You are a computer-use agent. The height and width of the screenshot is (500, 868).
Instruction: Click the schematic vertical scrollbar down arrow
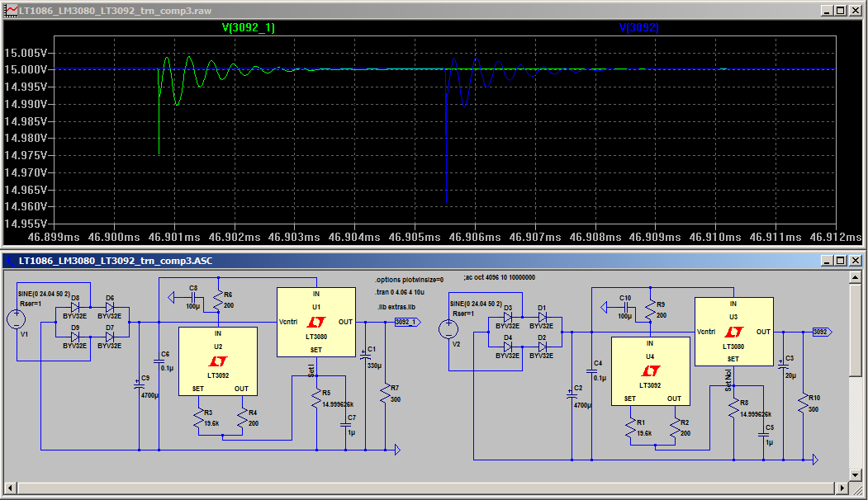856,474
